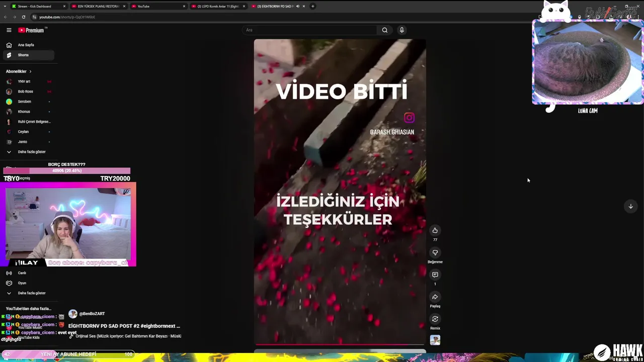Open Remix options for the short
Screen dimensions: 644x362
click(x=435, y=319)
